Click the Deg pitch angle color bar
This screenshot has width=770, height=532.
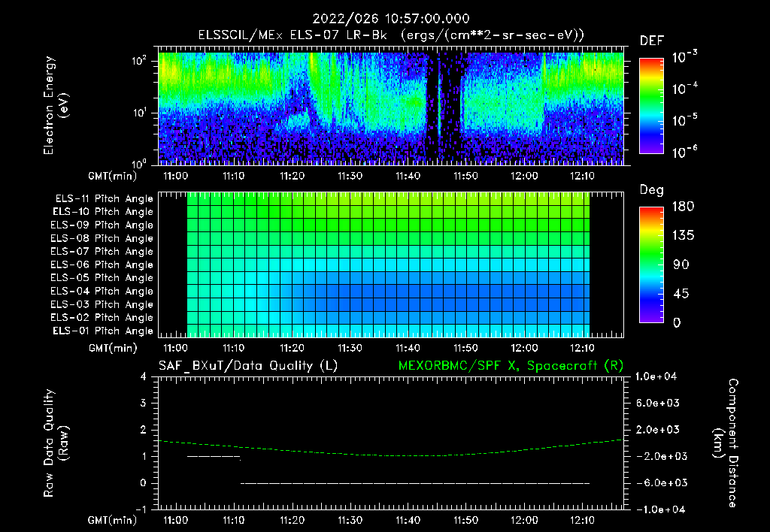(x=651, y=264)
